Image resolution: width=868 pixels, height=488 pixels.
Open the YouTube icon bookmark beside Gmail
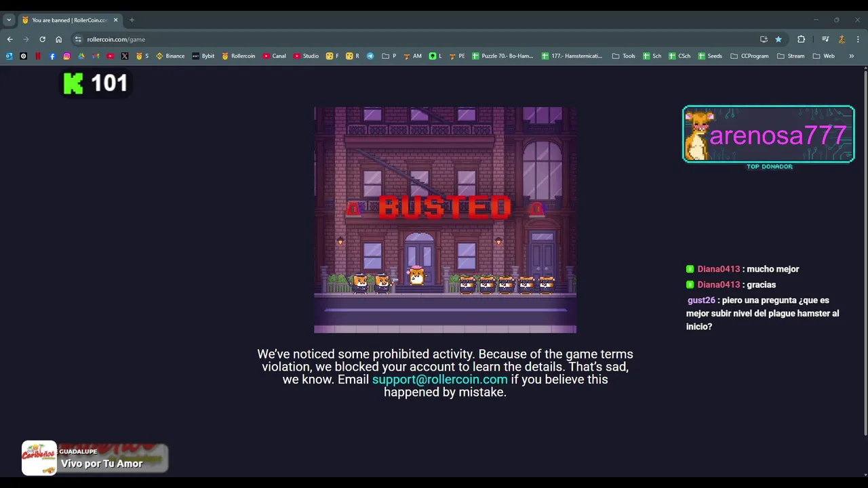click(110, 56)
